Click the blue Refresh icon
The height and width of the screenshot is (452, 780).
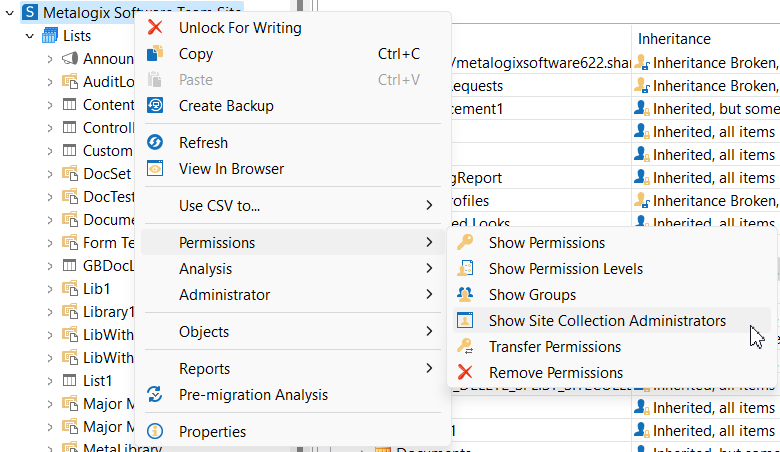(x=155, y=143)
